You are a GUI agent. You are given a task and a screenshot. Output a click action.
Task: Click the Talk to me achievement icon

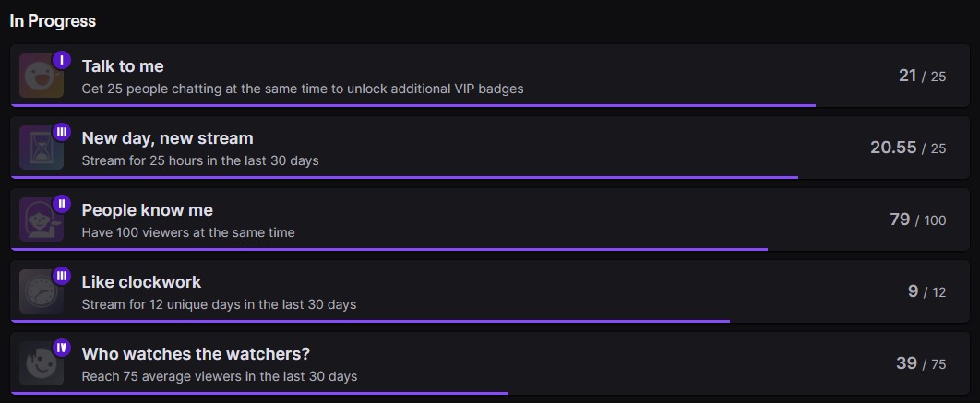41,76
